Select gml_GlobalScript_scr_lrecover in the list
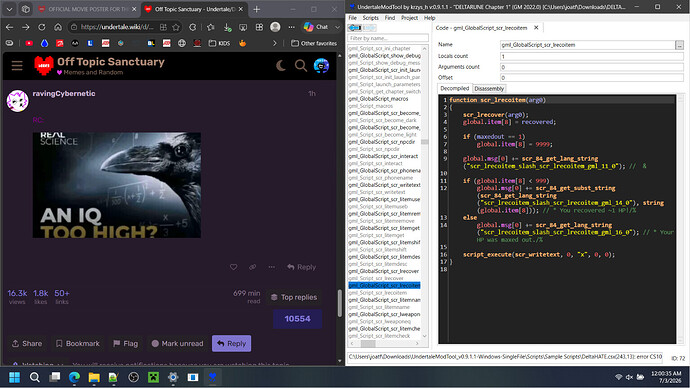Viewport: 690px width, 388px height. [384, 271]
